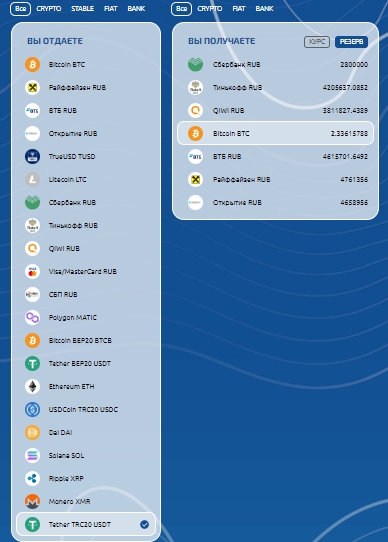Choose ВТБ RUB label in the receive list
This screenshot has width=388, height=542.
227,157
